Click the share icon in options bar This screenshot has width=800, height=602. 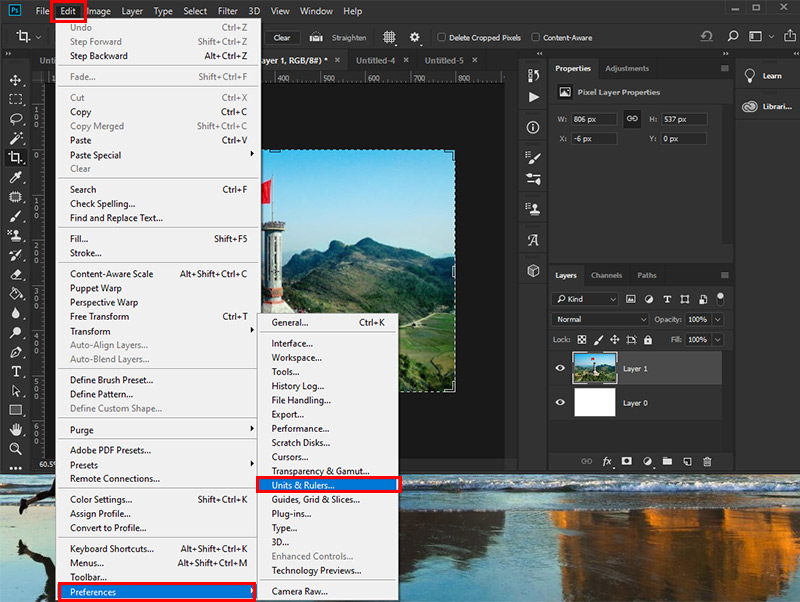point(790,36)
